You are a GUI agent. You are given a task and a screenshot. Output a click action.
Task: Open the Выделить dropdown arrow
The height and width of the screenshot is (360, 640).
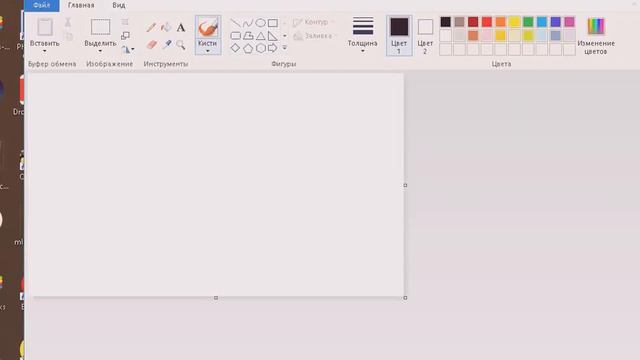[x=100, y=51]
